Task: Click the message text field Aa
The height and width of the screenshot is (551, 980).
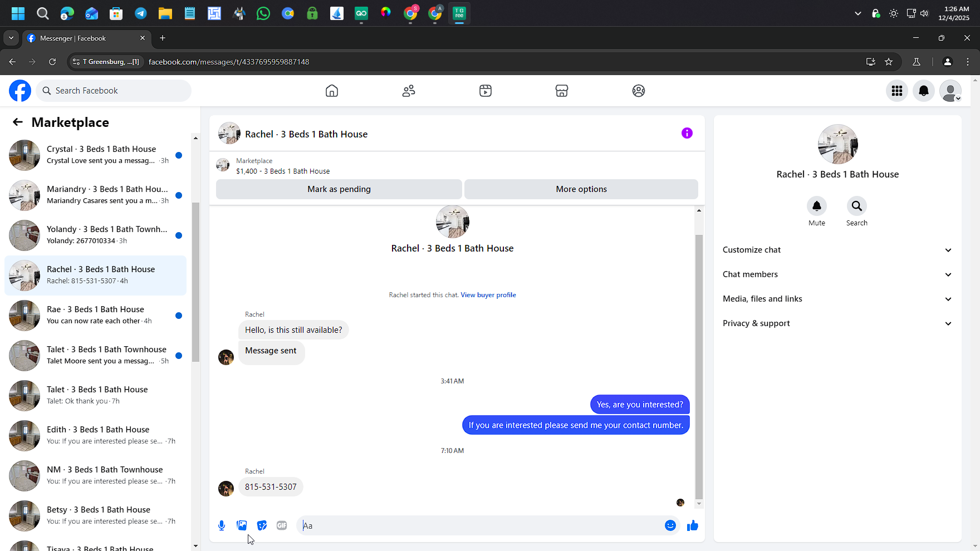Action: (480, 525)
